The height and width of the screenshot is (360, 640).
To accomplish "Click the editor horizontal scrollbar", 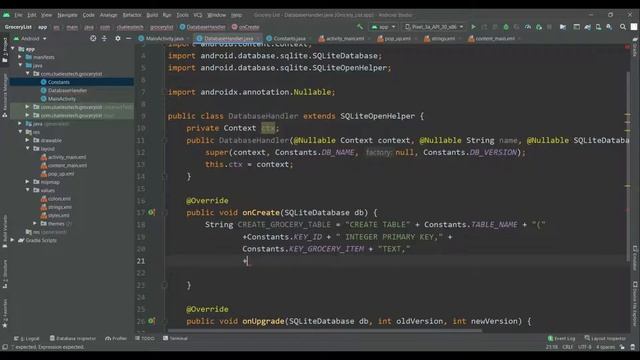I will click(x=324, y=331).
